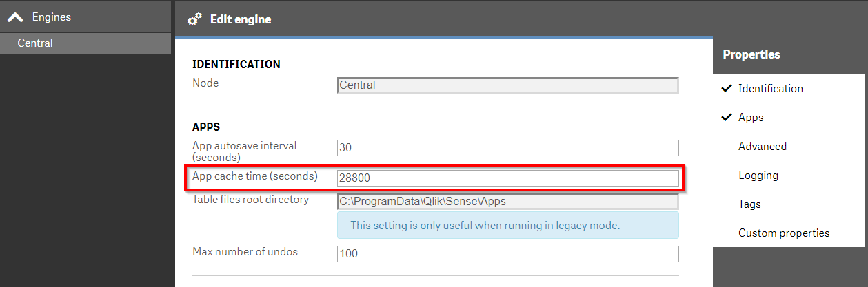Click the APPS section heading
868x287 pixels.
(x=206, y=127)
